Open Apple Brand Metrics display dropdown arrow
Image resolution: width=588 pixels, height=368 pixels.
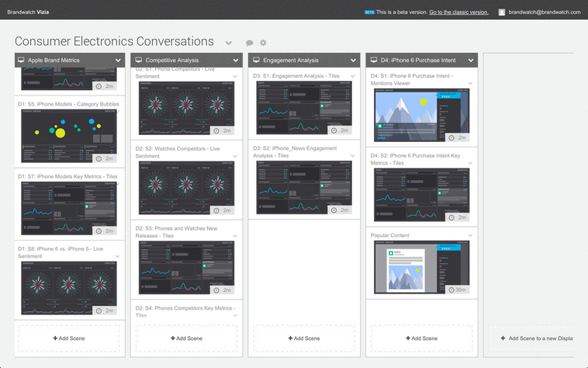pyautogui.click(x=119, y=60)
